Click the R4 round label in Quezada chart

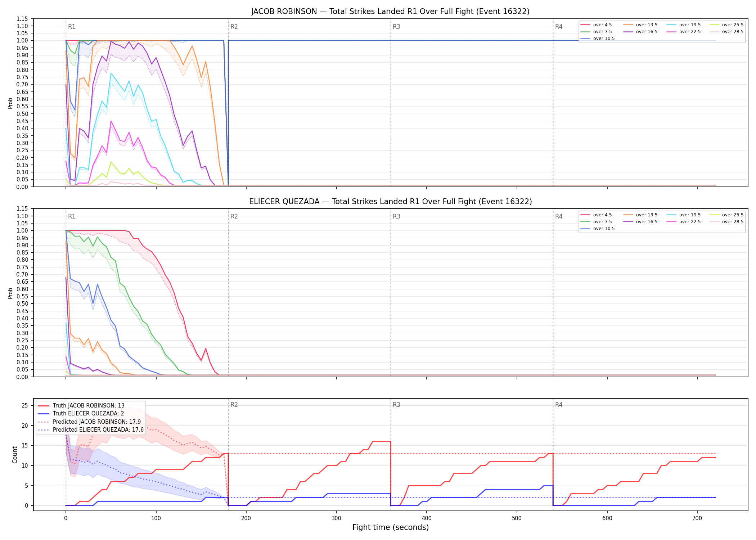point(559,216)
